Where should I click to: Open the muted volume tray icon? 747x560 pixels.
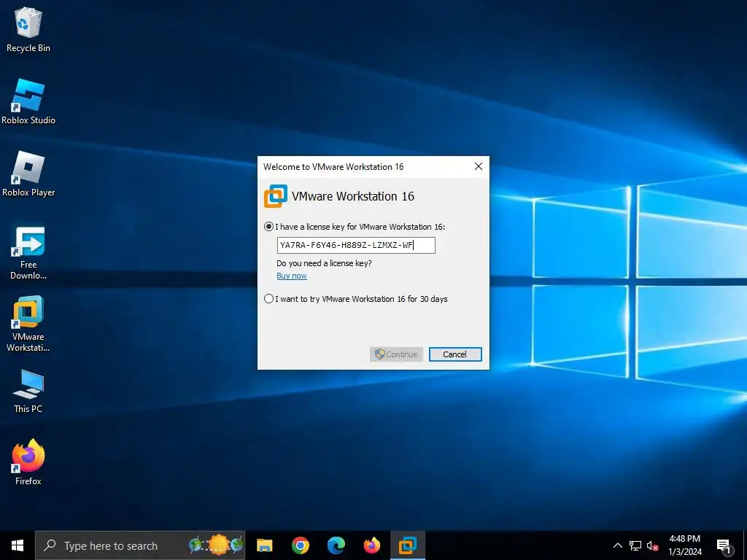(x=652, y=545)
